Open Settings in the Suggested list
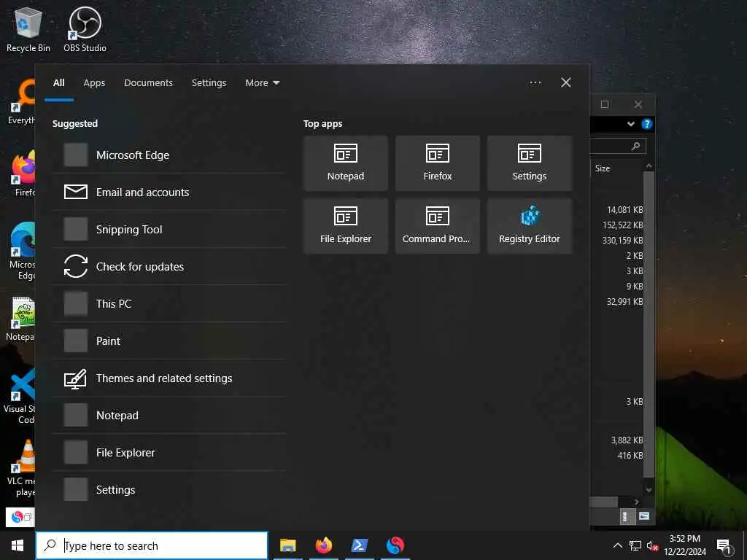The height and width of the screenshot is (560, 747). tap(169, 489)
